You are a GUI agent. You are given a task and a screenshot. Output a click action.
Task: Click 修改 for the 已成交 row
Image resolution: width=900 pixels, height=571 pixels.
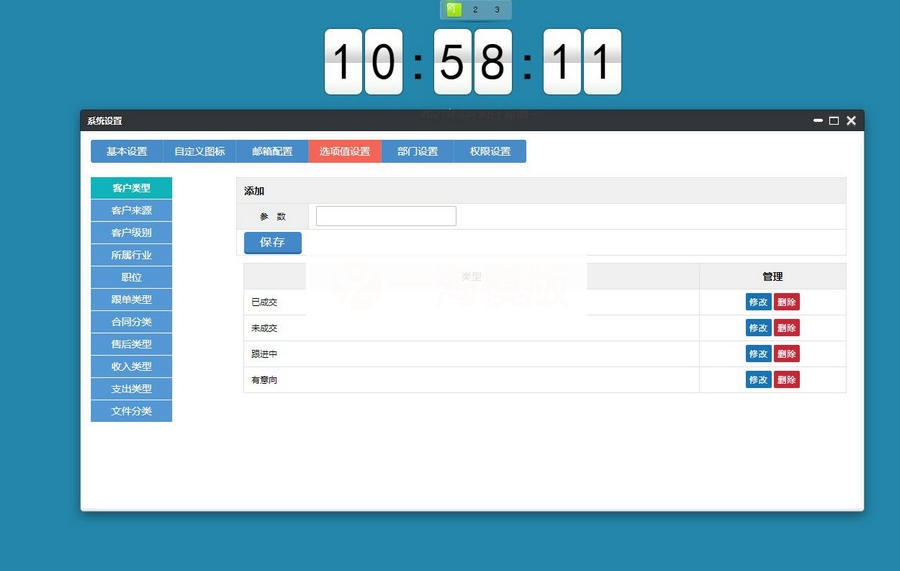[758, 302]
